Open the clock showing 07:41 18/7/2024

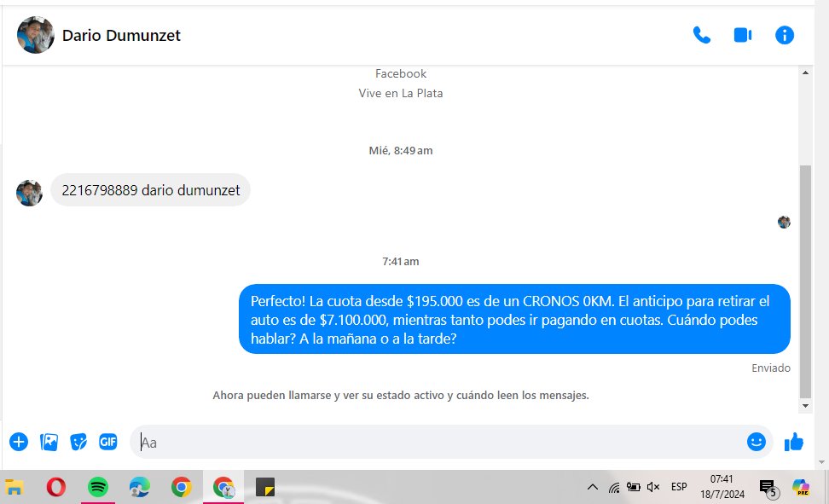[x=722, y=487]
